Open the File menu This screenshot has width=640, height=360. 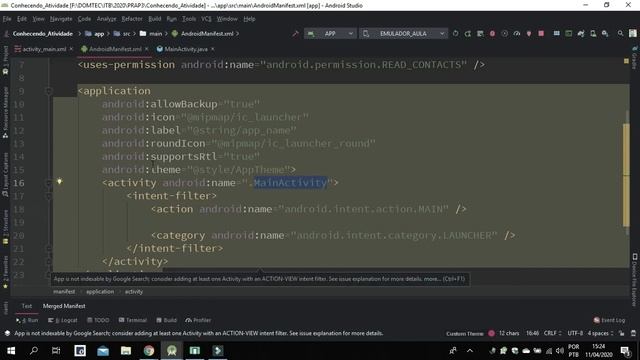pos(7,19)
